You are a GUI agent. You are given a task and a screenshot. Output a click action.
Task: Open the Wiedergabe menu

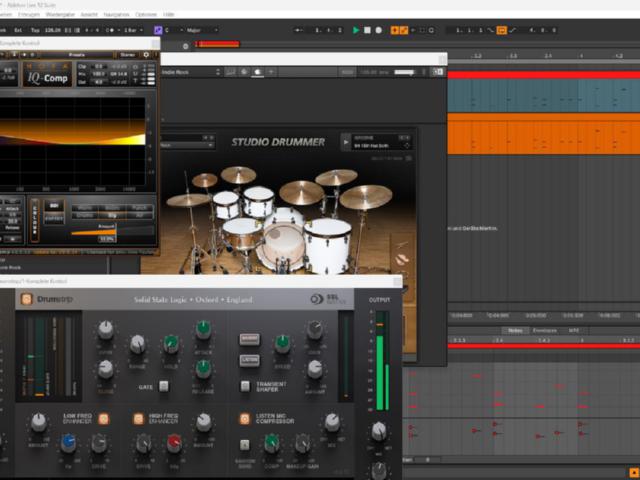tap(60, 14)
